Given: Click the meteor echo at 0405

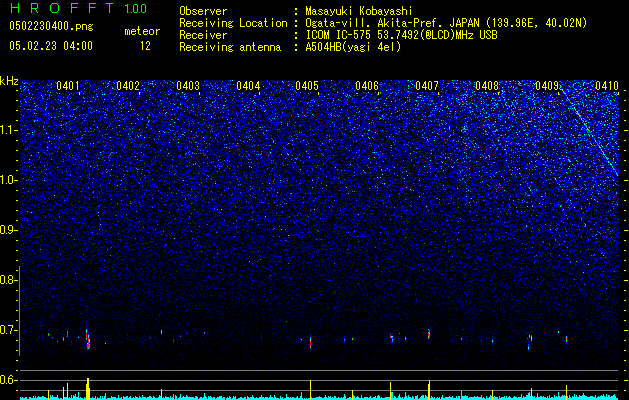Looking at the screenshot, I should [x=310, y=342].
